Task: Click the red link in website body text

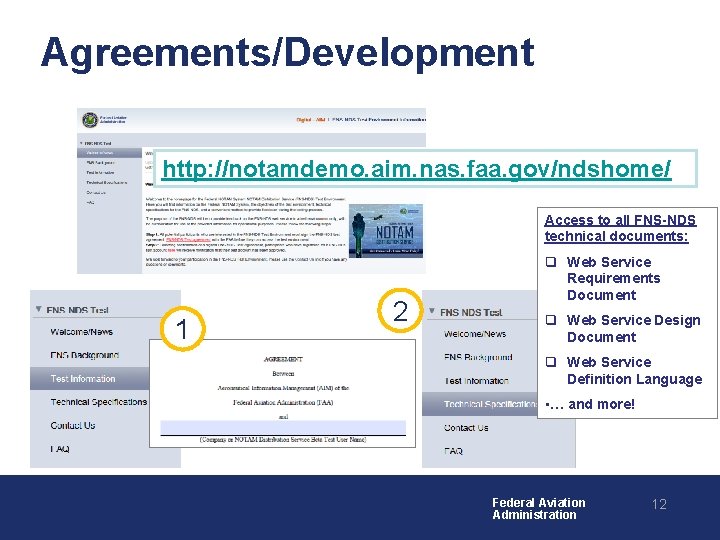Action: click(x=188, y=240)
